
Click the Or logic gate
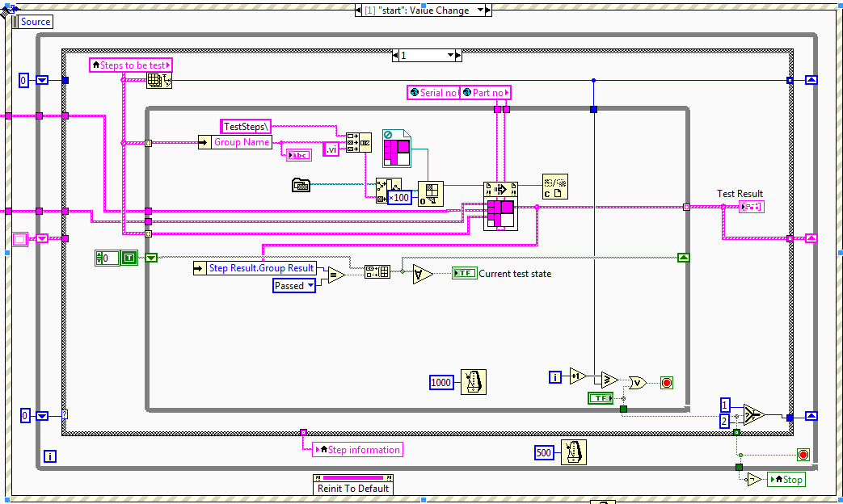pyautogui.click(x=637, y=383)
